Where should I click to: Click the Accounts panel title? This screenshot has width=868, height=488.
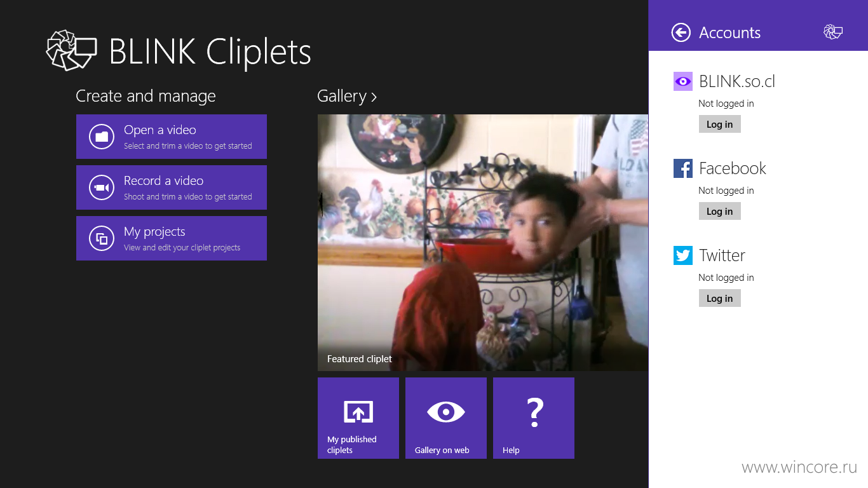(x=729, y=32)
